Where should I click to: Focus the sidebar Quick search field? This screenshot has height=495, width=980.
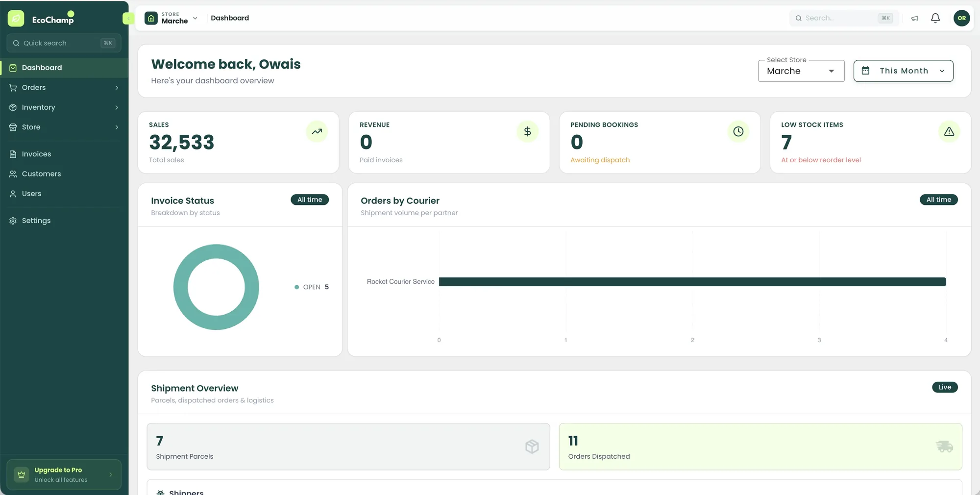tap(64, 43)
